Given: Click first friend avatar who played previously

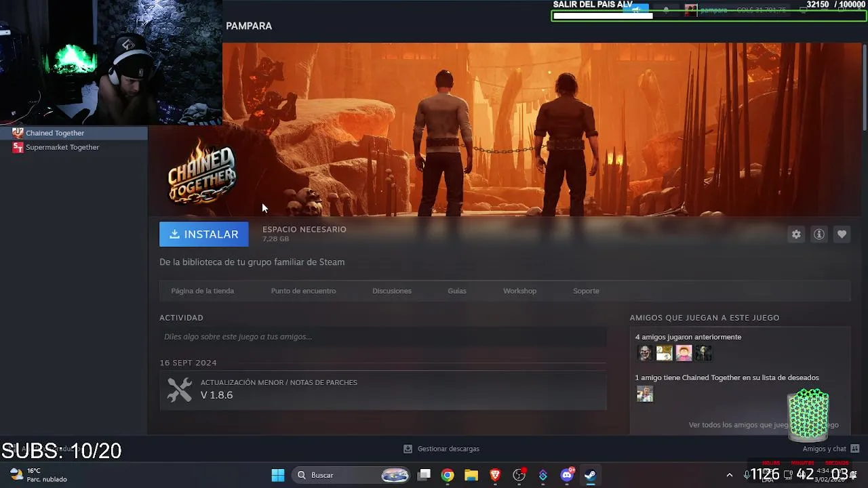Looking at the screenshot, I should 644,353.
